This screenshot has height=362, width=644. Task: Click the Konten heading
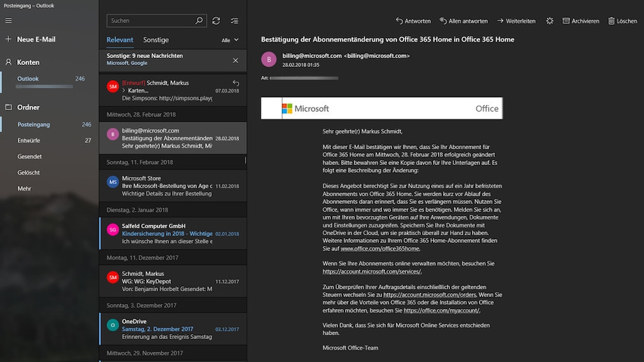coord(28,62)
